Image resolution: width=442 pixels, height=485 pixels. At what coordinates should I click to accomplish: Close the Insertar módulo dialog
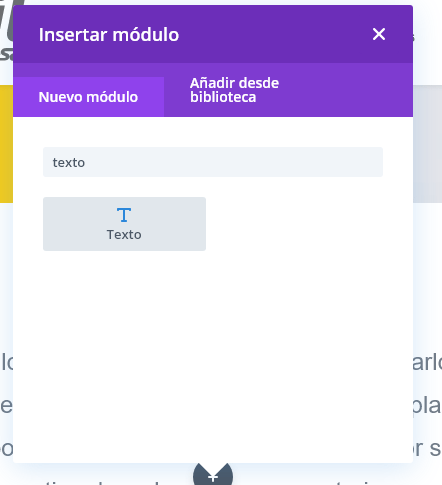[x=379, y=34]
